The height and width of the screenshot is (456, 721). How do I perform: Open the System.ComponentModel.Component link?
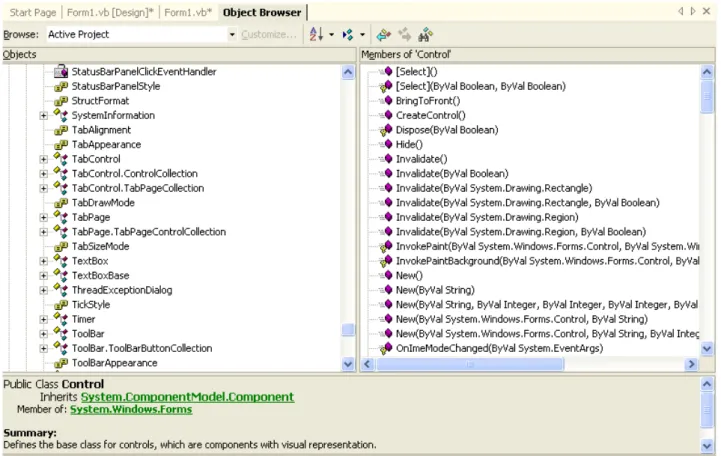click(187, 397)
